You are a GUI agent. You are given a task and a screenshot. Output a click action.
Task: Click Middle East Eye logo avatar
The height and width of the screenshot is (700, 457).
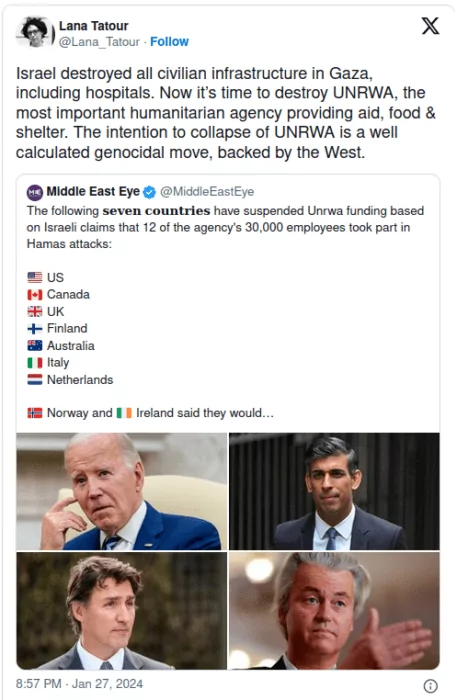click(35, 192)
